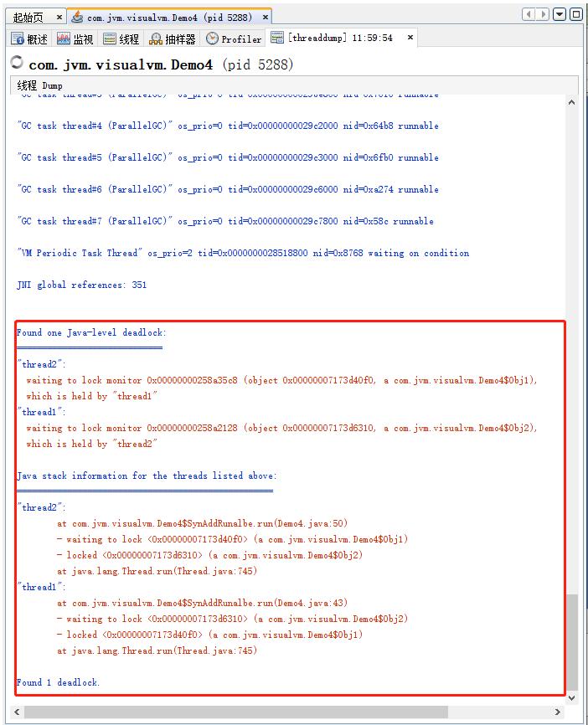Click the "Found one Java-level deadlock:" line
Viewport: 588px width, 725px height.
(91, 333)
